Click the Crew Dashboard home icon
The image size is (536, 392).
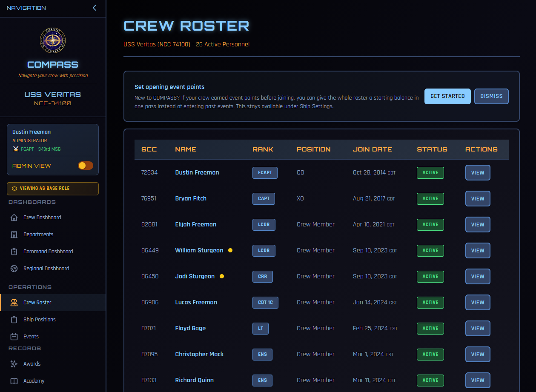14,217
